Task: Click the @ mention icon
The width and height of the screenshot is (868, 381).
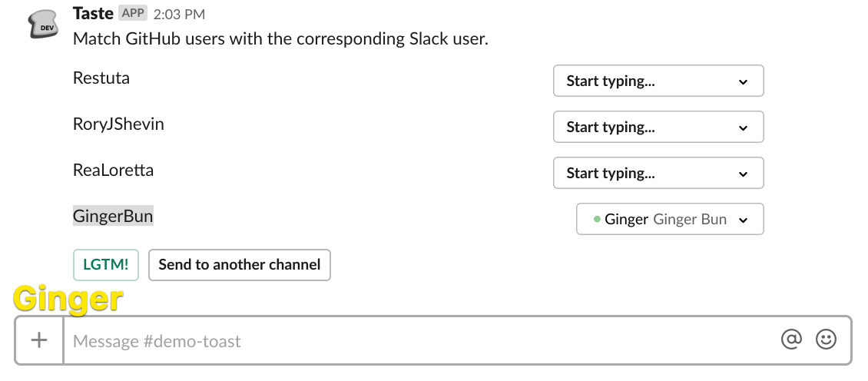Action: (791, 340)
